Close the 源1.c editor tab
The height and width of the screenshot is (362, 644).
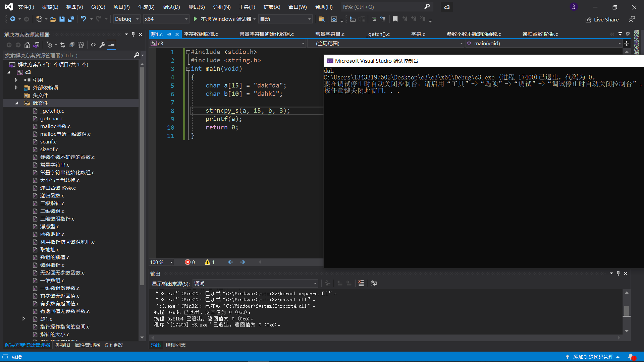[x=177, y=34]
